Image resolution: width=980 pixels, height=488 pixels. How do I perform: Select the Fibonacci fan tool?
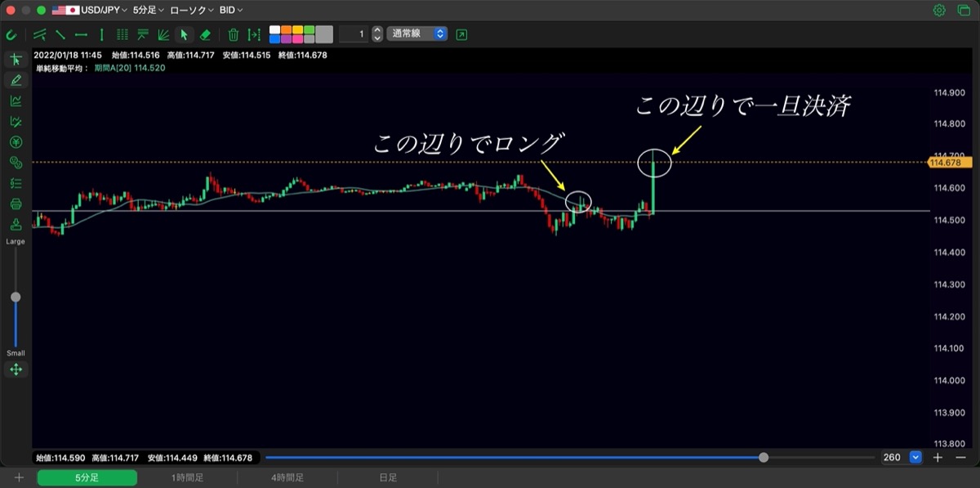pyautogui.click(x=163, y=34)
